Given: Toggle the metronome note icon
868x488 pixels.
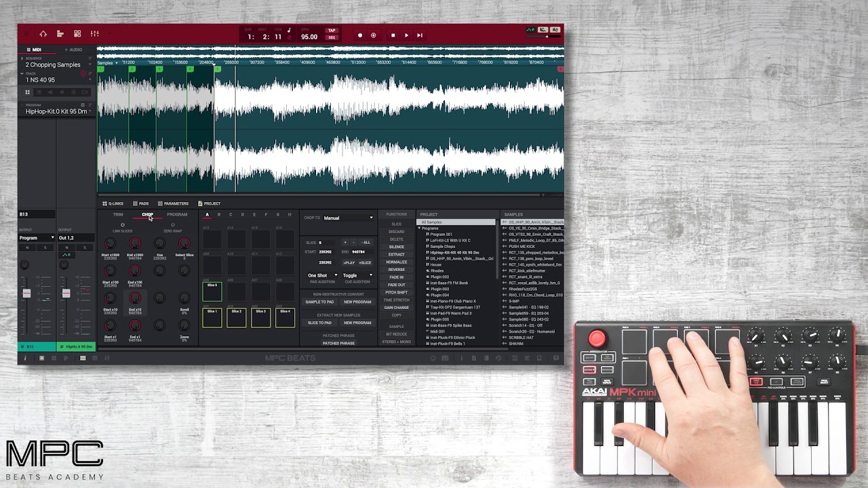Looking at the screenshot, I should 289,30.
